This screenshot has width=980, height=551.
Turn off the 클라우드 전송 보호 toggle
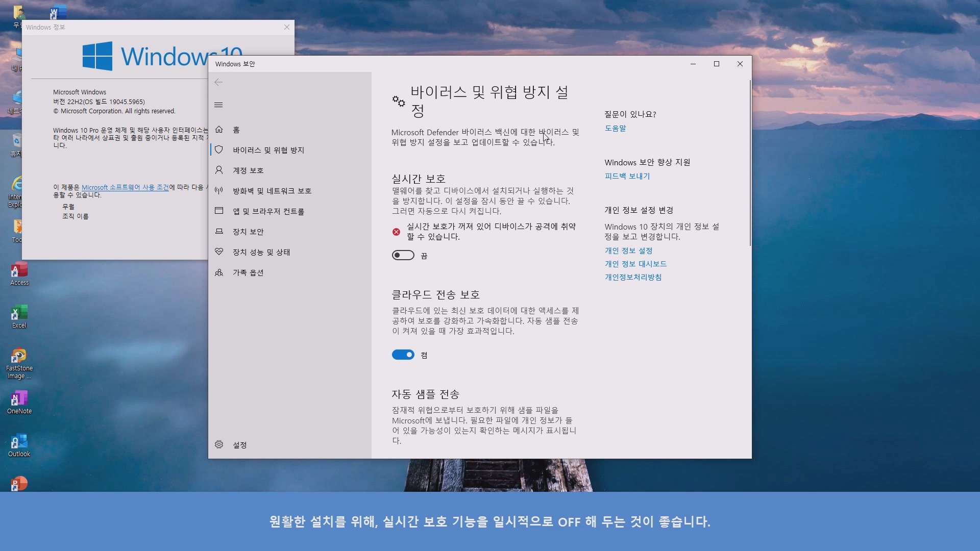coord(403,355)
